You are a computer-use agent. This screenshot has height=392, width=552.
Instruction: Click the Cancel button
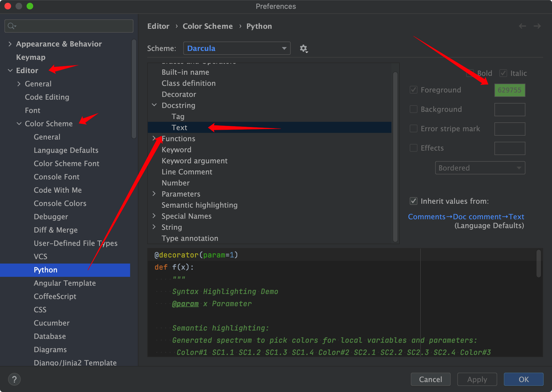(x=430, y=379)
